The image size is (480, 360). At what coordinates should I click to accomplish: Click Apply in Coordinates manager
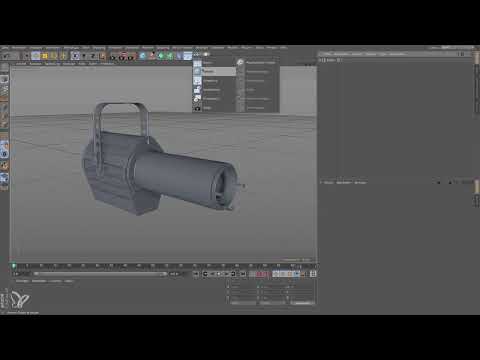point(303,303)
